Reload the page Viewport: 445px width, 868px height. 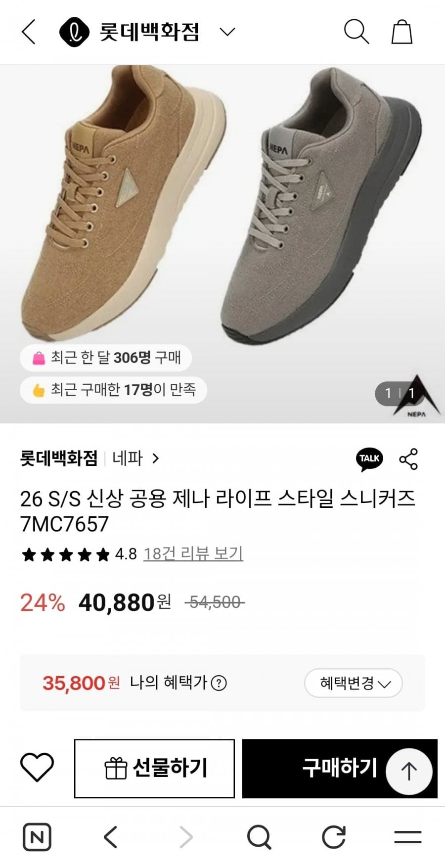(334, 837)
